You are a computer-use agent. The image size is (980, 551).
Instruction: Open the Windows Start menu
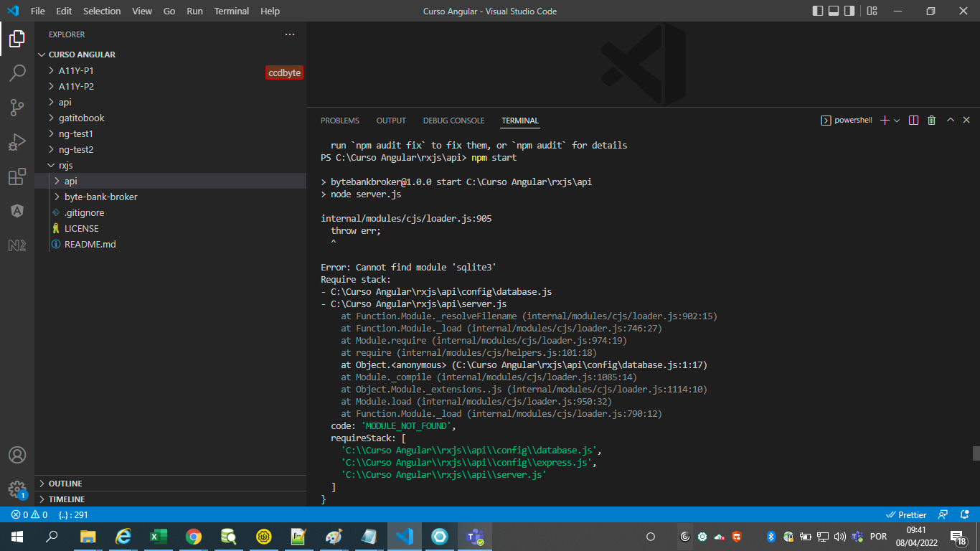(17, 536)
